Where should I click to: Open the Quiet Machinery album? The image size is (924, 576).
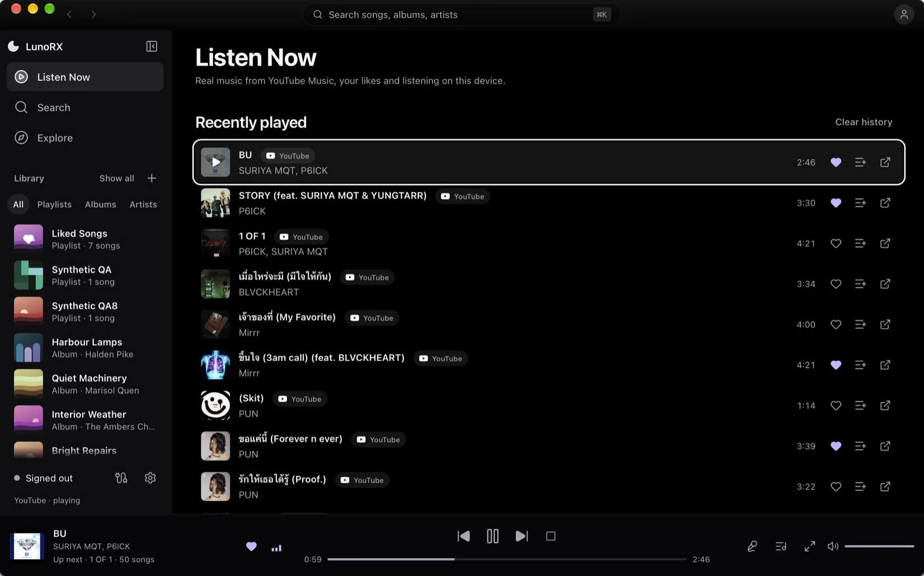click(x=85, y=384)
